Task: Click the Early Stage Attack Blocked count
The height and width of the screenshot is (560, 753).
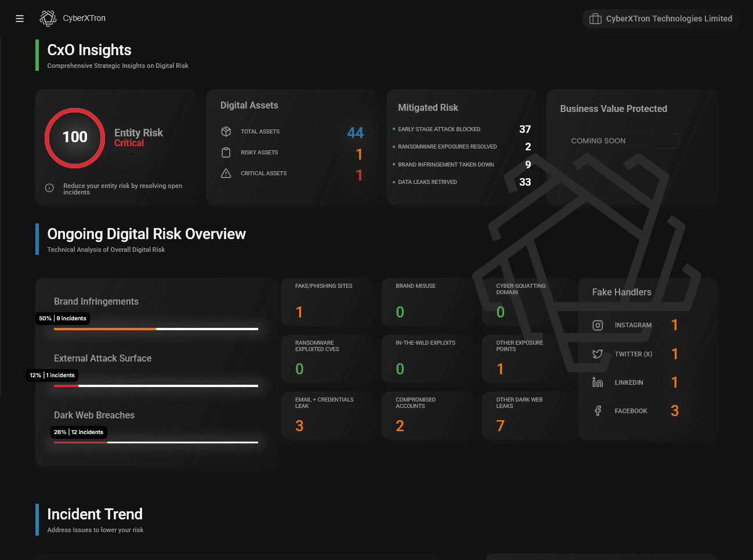Action: point(525,129)
